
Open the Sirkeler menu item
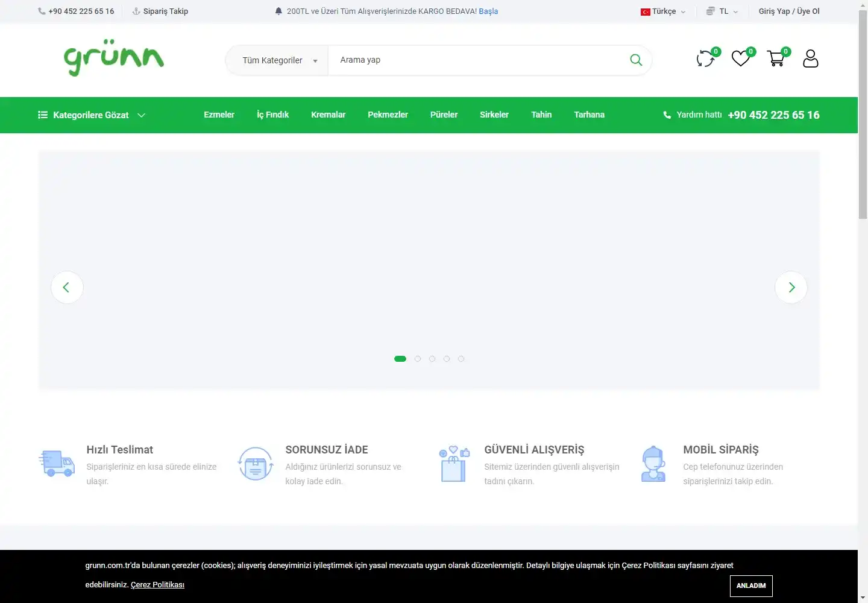point(494,115)
